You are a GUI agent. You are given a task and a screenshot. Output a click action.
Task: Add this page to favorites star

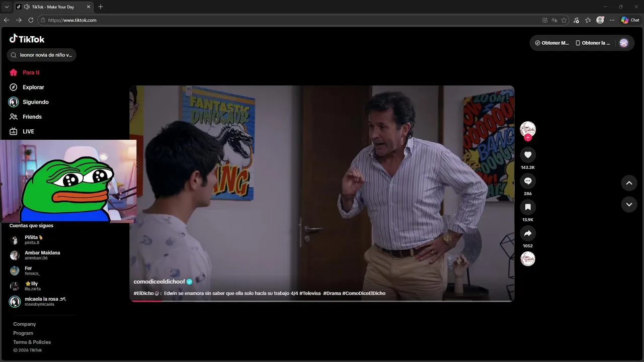[564, 20]
